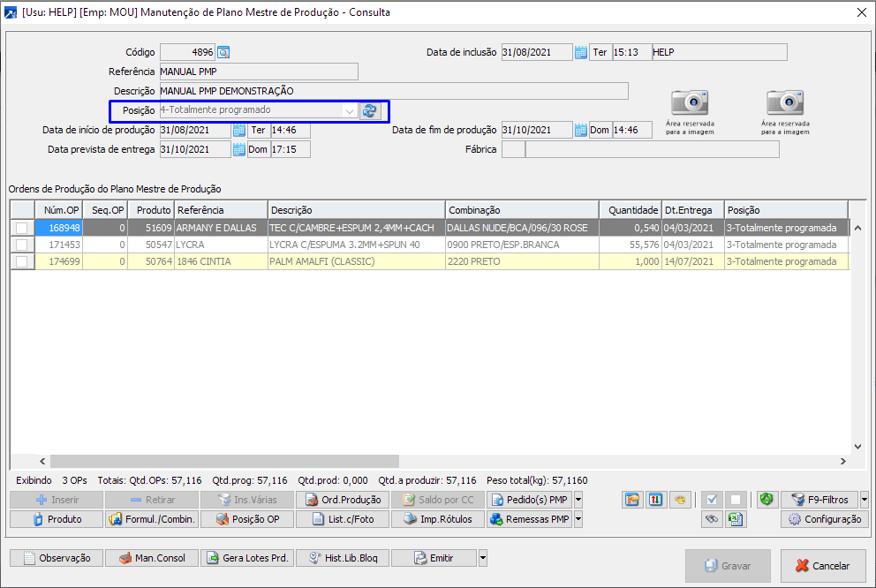876x588 pixels.
Task: Click the grid vertical scroll down arrow
Action: (857, 446)
